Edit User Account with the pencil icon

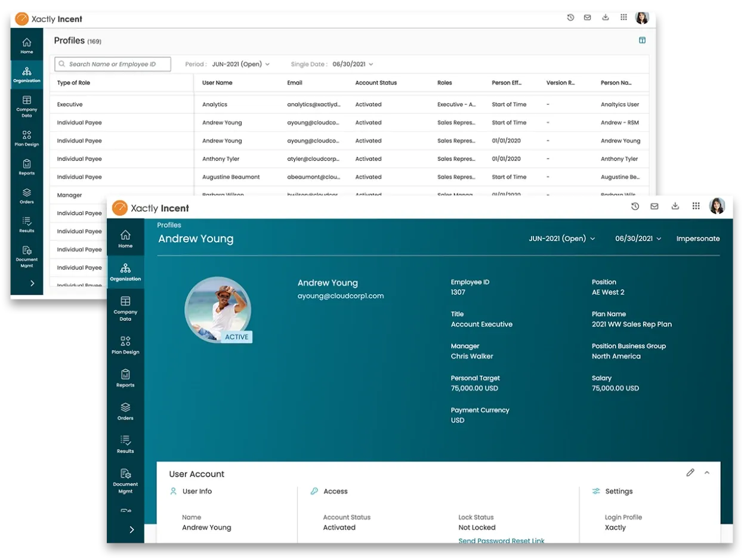click(x=690, y=472)
